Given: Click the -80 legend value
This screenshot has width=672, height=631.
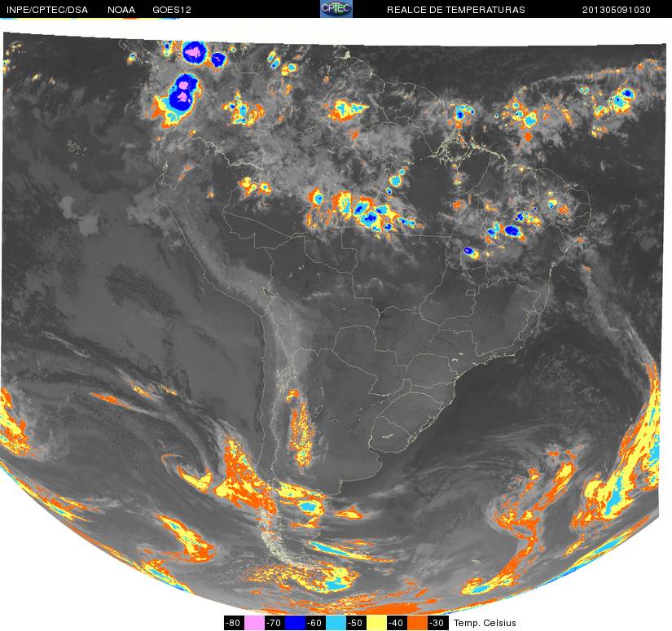Looking at the screenshot, I should (234, 622).
